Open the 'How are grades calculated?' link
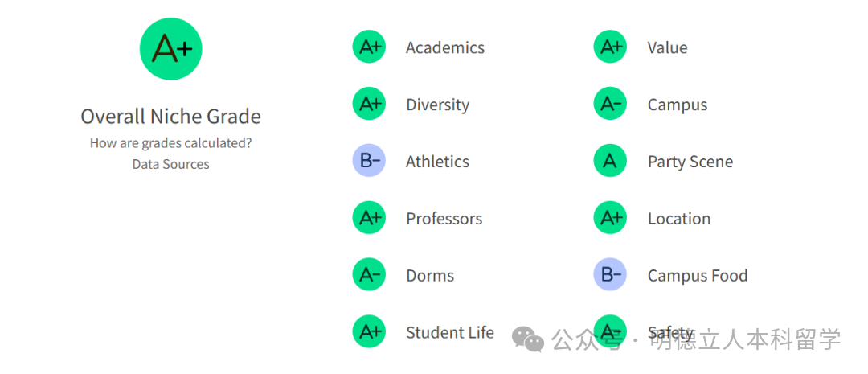The width and height of the screenshot is (868, 374). [170, 143]
